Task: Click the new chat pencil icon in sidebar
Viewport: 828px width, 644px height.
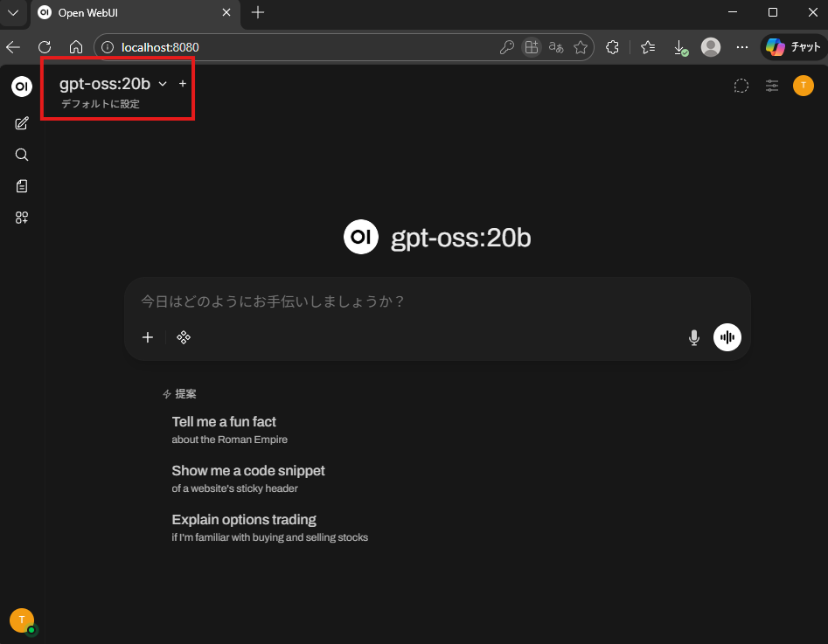Action: pyautogui.click(x=22, y=123)
